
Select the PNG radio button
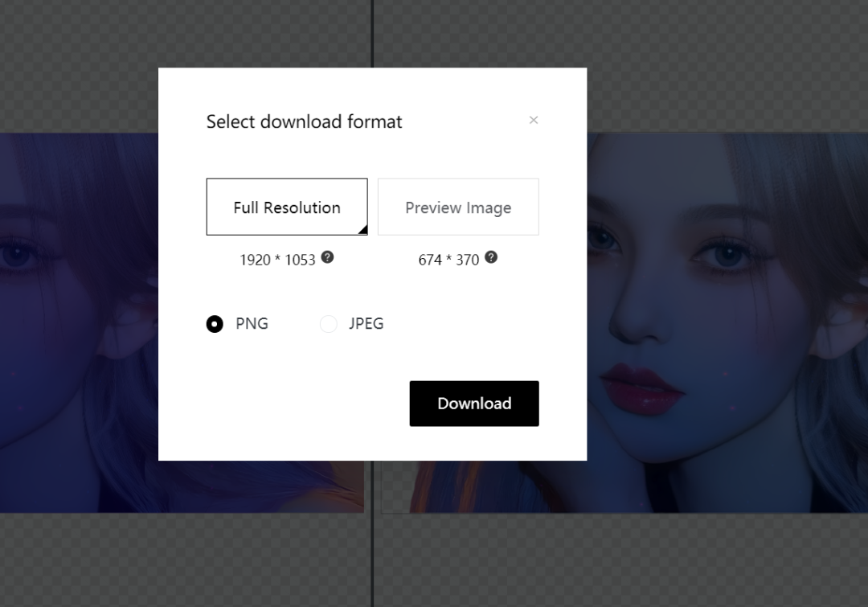[x=215, y=324]
